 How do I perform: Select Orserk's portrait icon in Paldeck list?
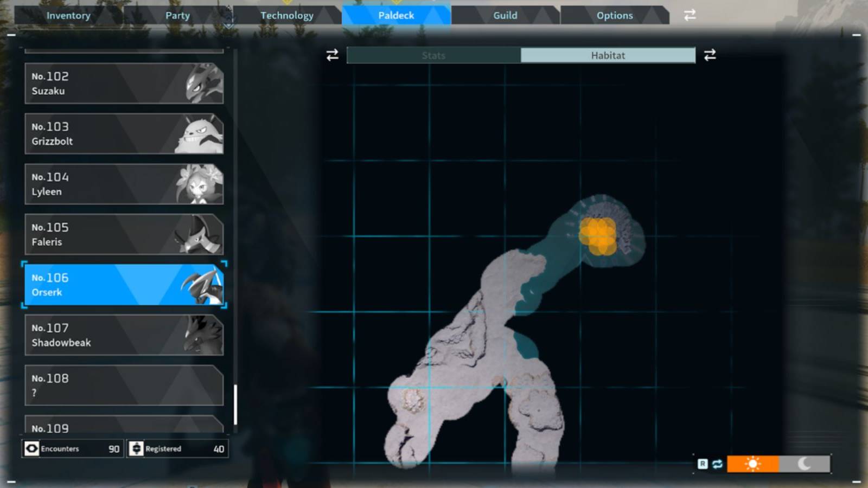205,285
